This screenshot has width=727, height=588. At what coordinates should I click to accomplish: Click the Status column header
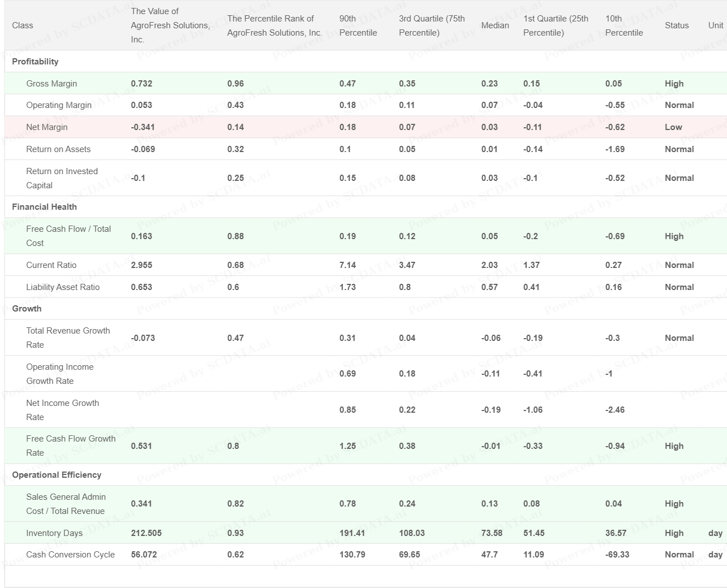coord(677,25)
